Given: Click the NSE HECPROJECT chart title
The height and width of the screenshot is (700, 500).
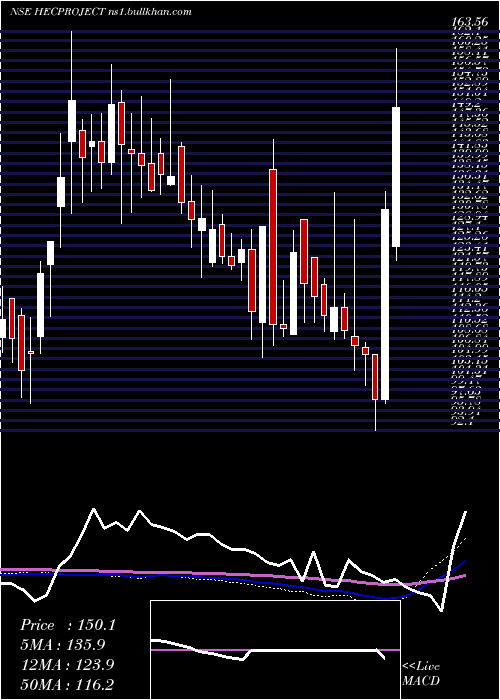Looking at the screenshot, I should 100,12.
